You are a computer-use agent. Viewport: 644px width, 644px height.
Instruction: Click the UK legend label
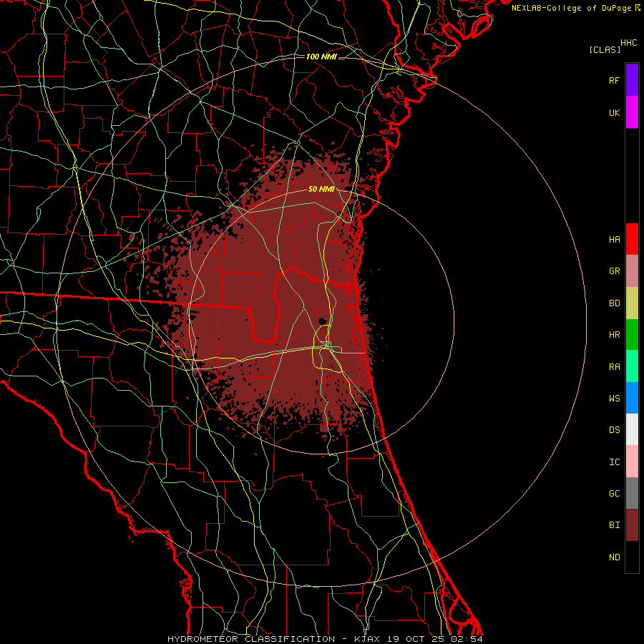point(614,112)
